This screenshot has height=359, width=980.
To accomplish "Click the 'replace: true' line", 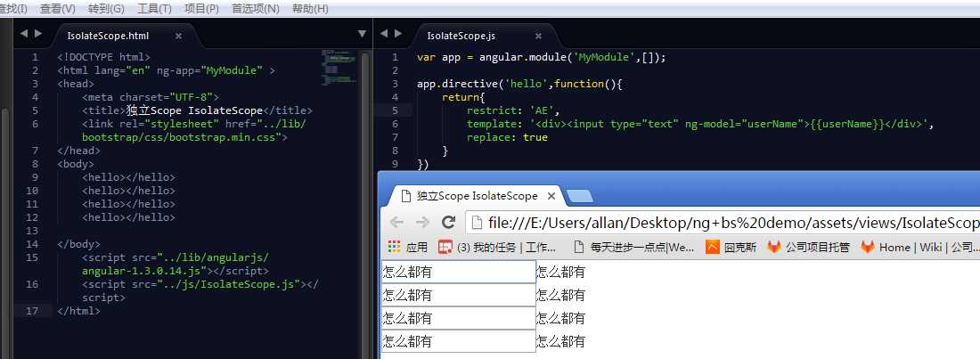I will [507, 137].
